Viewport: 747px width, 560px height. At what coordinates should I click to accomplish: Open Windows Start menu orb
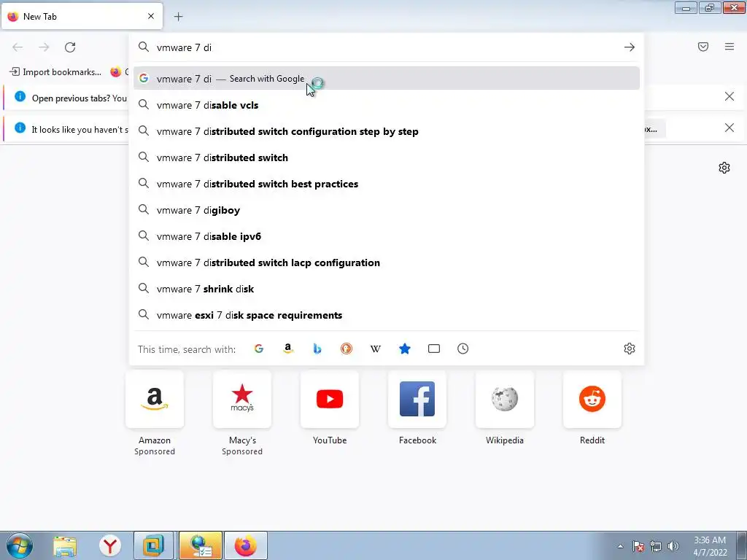[20, 545]
